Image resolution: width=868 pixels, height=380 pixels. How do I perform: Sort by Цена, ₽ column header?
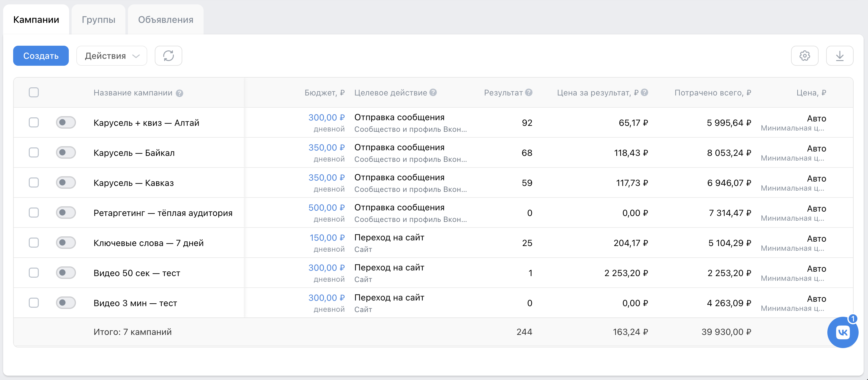click(811, 93)
